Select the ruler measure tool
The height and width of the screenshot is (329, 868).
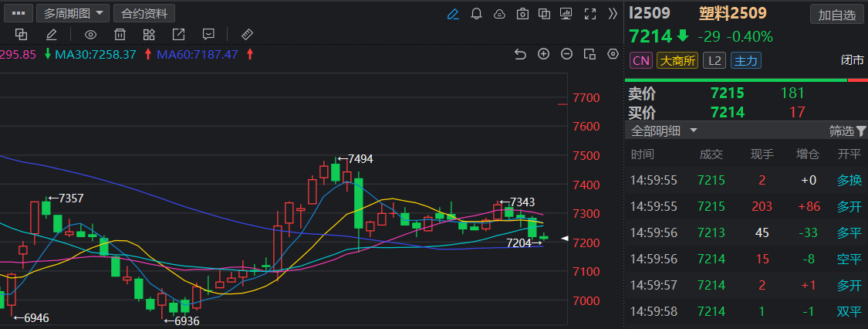point(248,35)
